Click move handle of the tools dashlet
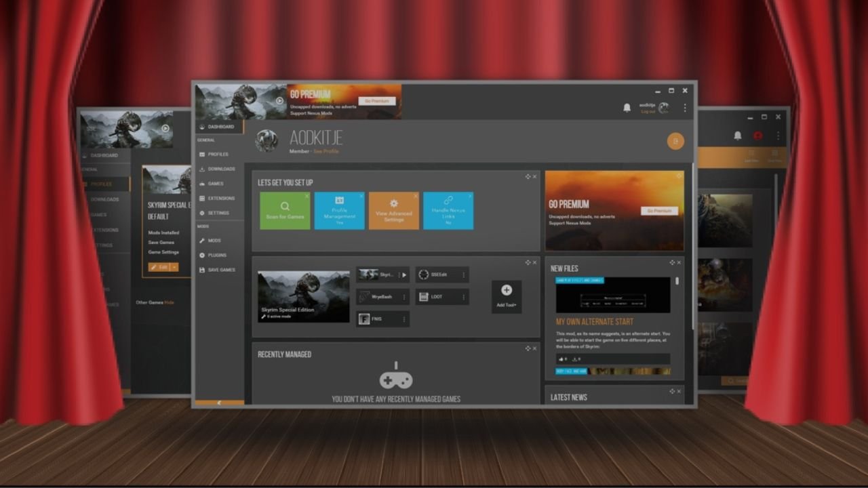Screen dimensions: 868x488 point(528,262)
